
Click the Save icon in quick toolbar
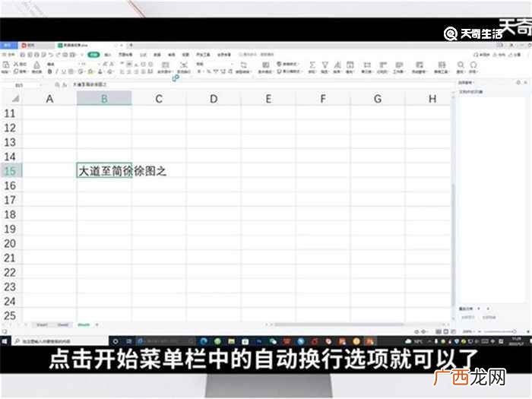pos(23,55)
